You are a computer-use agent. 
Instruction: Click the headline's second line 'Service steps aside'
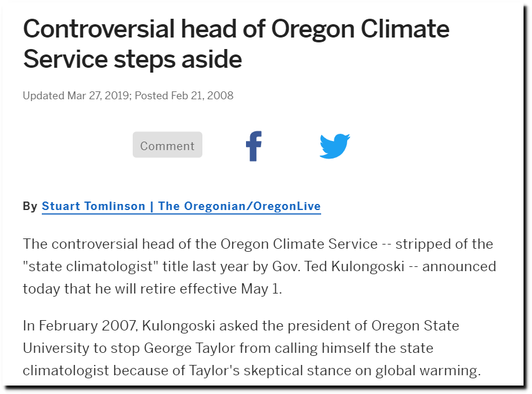pyautogui.click(x=132, y=60)
